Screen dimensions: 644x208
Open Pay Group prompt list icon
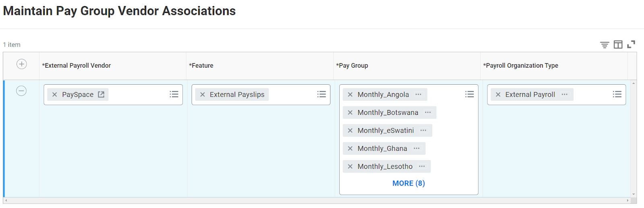tap(469, 94)
